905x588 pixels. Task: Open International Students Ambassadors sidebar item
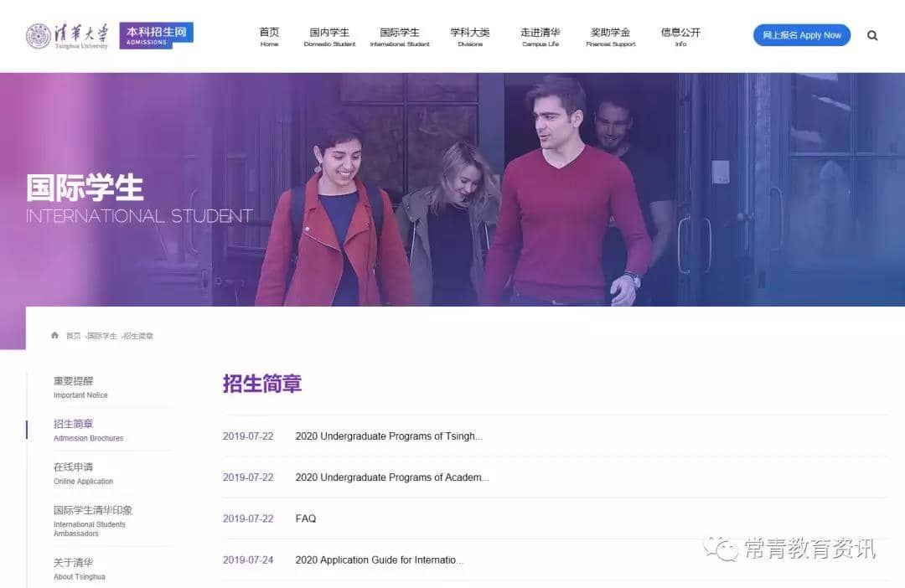click(92, 521)
